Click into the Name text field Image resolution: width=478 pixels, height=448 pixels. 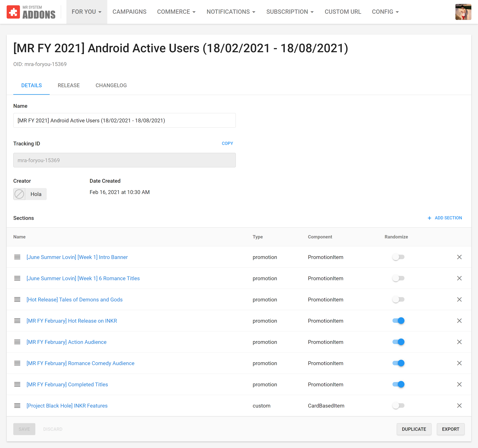point(124,120)
